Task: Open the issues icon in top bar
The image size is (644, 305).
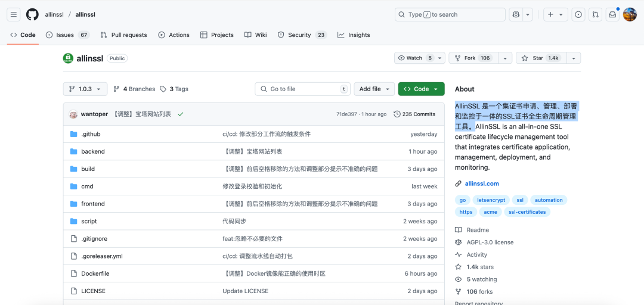Action: 578,14
